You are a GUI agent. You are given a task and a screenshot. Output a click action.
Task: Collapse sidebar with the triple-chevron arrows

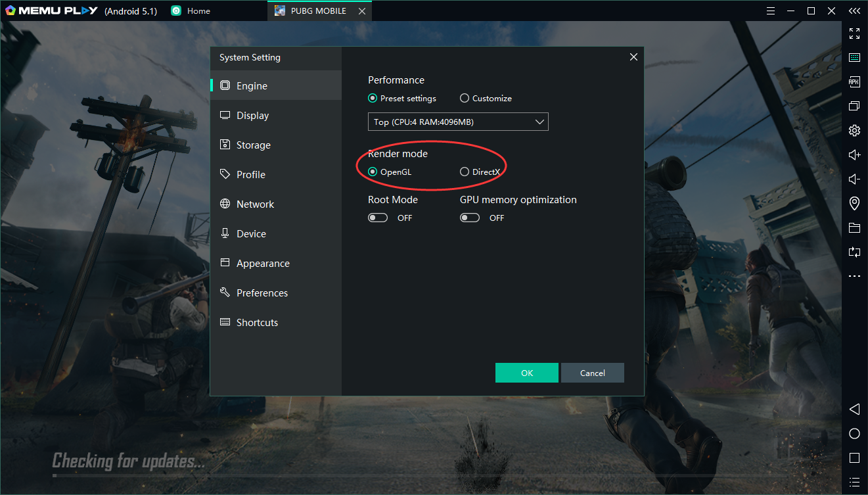854,11
